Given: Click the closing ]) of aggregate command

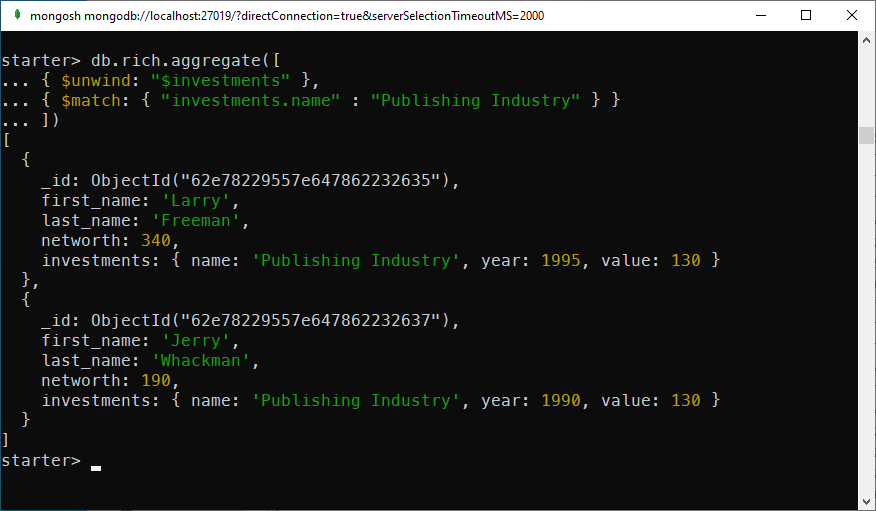Looking at the screenshot, I should tap(50, 120).
